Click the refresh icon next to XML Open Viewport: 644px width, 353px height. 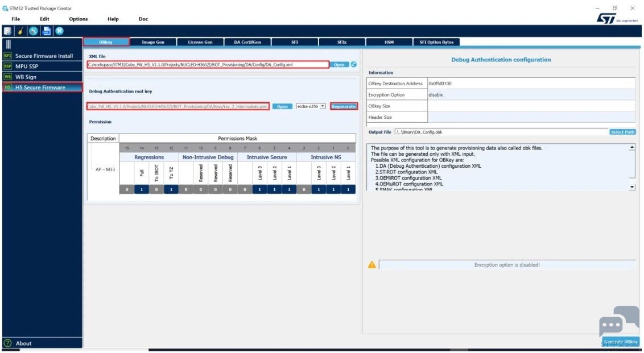tap(354, 64)
